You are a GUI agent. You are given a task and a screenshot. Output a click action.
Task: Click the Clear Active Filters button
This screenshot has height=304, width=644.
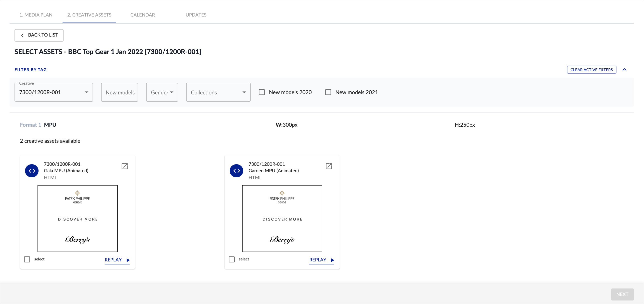591,70
